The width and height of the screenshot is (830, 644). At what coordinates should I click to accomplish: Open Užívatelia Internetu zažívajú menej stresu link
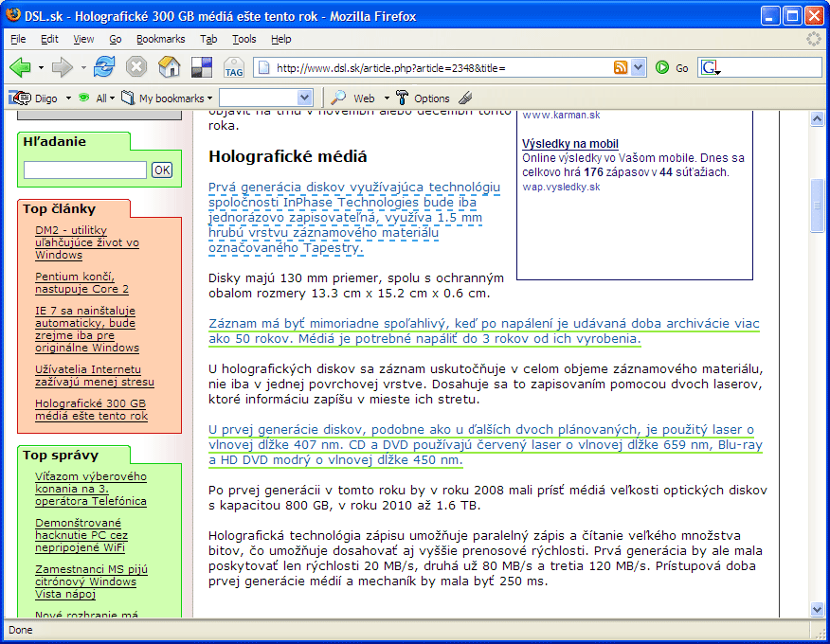click(x=94, y=376)
